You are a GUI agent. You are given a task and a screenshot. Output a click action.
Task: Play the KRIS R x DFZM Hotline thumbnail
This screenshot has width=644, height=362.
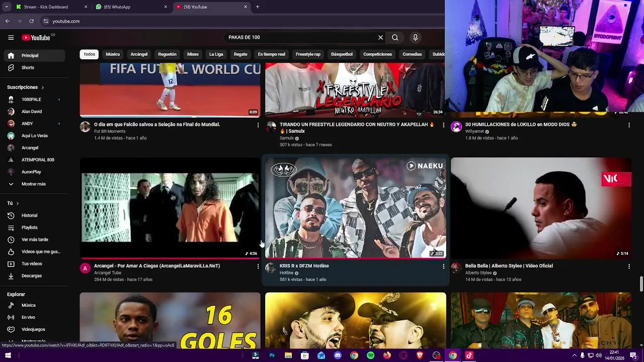[355, 208]
